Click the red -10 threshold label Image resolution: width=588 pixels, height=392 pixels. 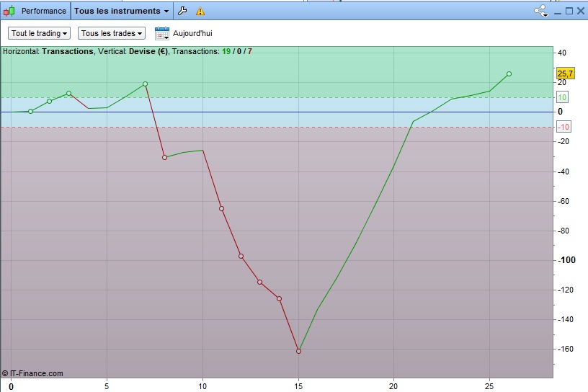coord(563,127)
